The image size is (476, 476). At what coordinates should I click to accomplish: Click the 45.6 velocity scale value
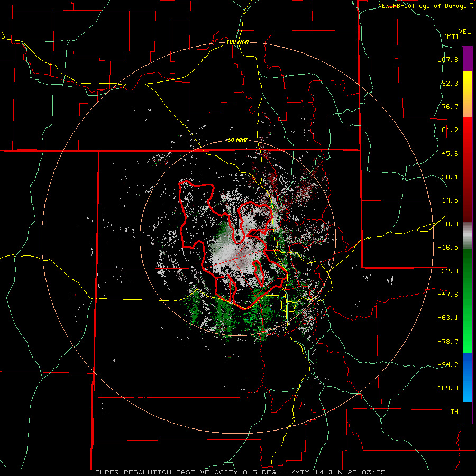pyautogui.click(x=450, y=153)
